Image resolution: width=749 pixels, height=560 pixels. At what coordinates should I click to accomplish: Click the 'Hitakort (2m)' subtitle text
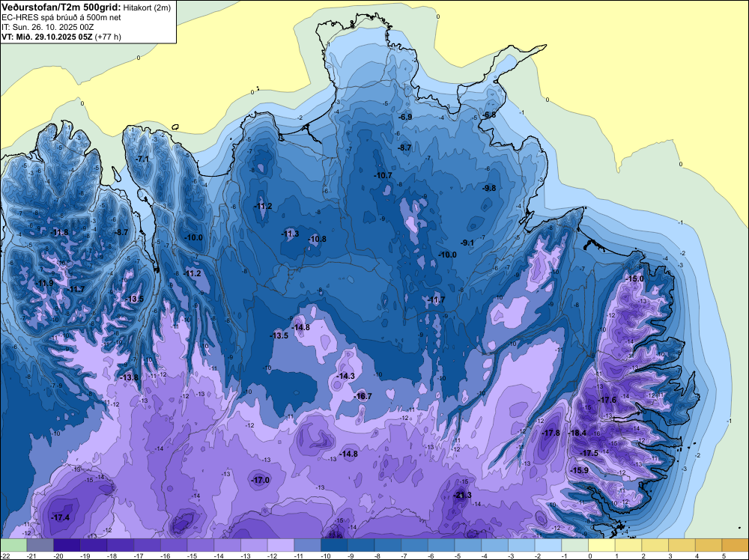[x=147, y=7]
